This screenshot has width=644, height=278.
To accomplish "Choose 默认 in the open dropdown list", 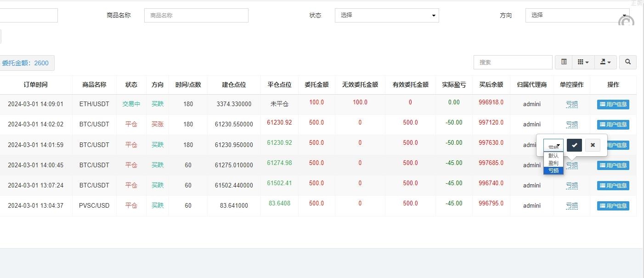I will [553, 156].
